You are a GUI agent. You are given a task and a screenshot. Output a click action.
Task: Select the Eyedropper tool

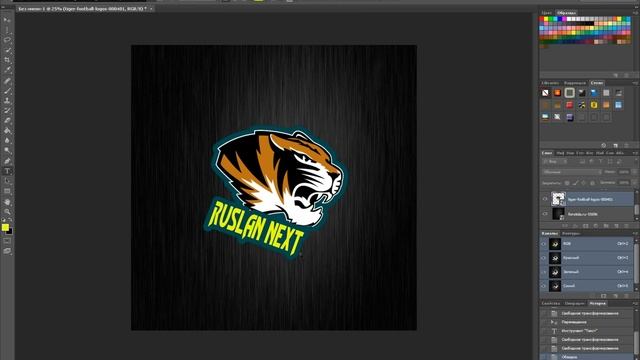tap(7, 70)
